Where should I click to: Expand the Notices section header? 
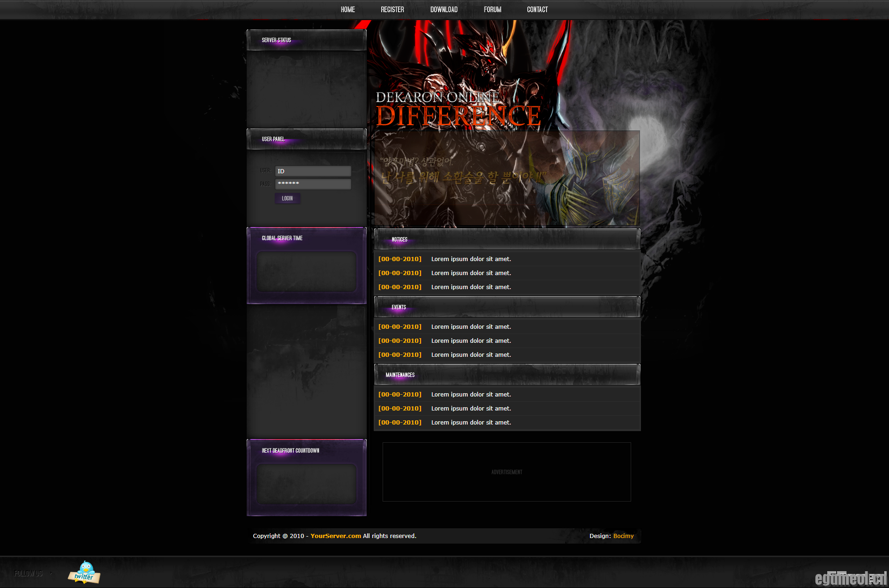tap(399, 239)
